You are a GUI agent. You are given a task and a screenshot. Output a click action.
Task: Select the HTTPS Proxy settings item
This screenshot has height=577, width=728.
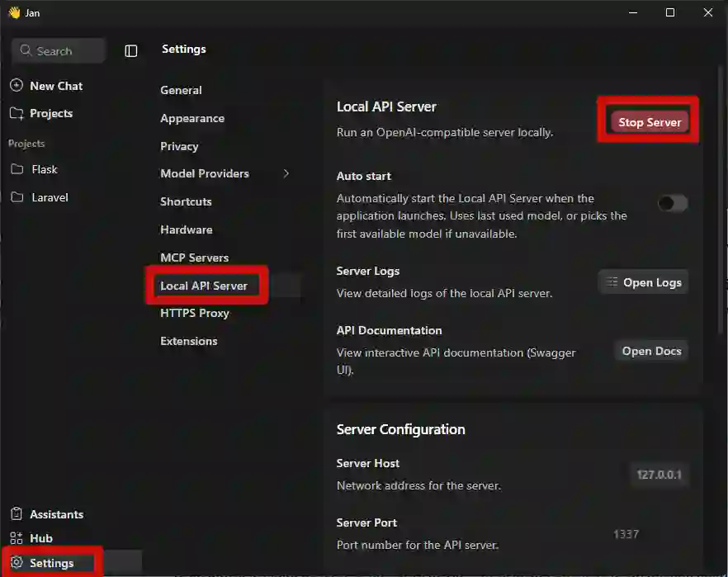[195, 313]
